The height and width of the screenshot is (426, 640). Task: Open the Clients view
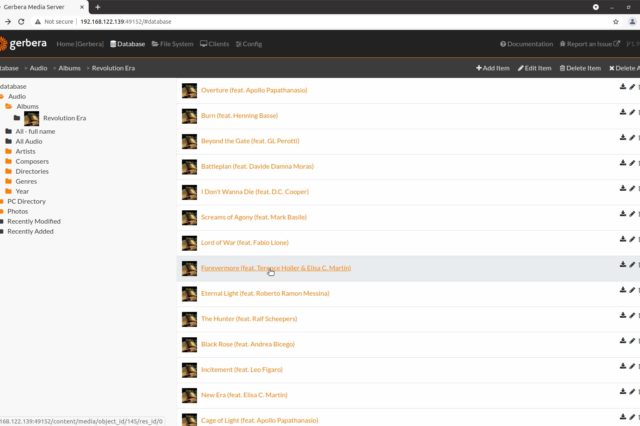point(214,44)
